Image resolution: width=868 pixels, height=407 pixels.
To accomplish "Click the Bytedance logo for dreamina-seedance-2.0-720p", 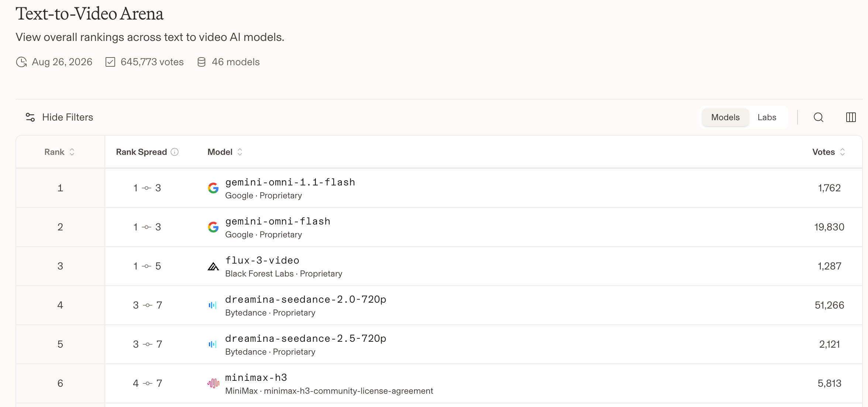I will pos(213,305).
